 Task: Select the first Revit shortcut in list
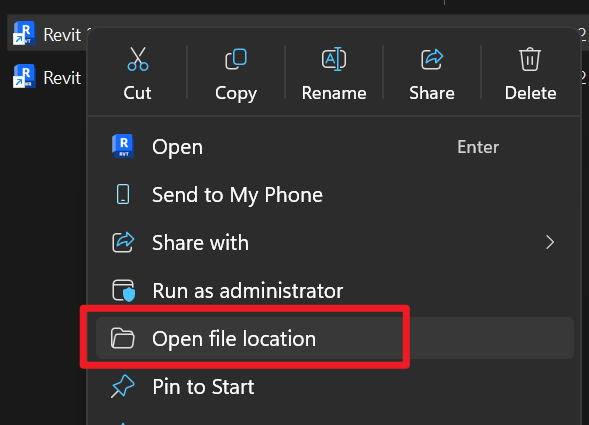[47, 34]
